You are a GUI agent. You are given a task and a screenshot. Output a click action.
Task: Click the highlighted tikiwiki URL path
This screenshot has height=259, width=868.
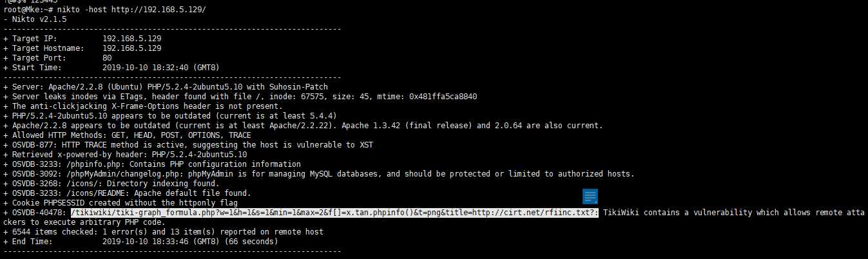(x=334, y=213)
